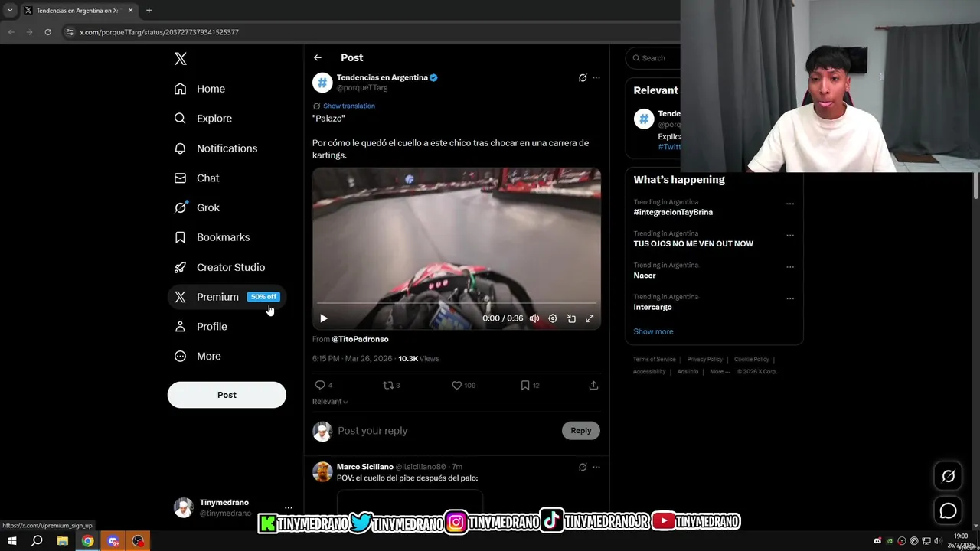Open Grok from the sidebar
980x551 pixels.
pyautogui.click(x=197, y=207)
